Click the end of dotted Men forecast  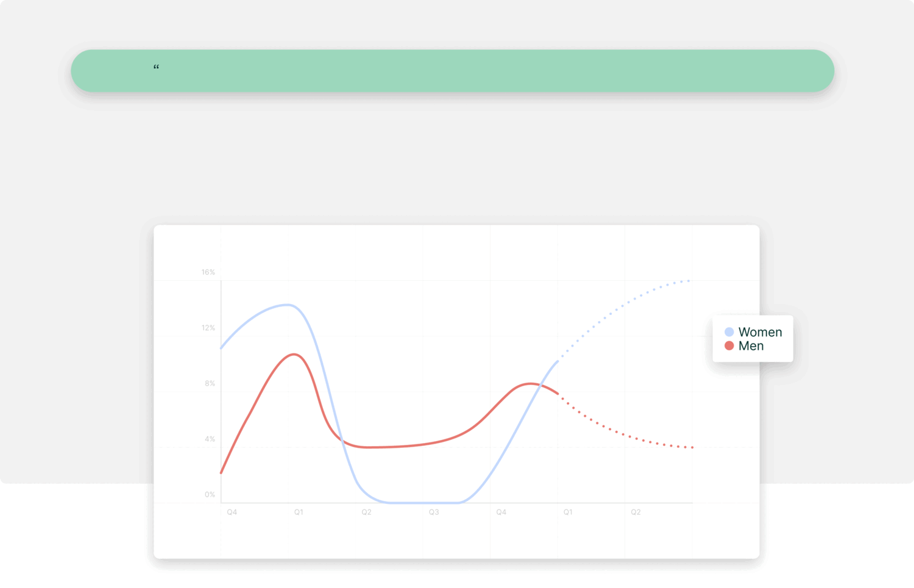(692, 447)
